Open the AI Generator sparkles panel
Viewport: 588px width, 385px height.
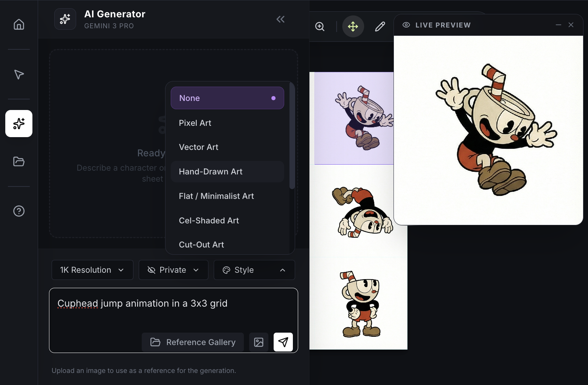(19, 124)
